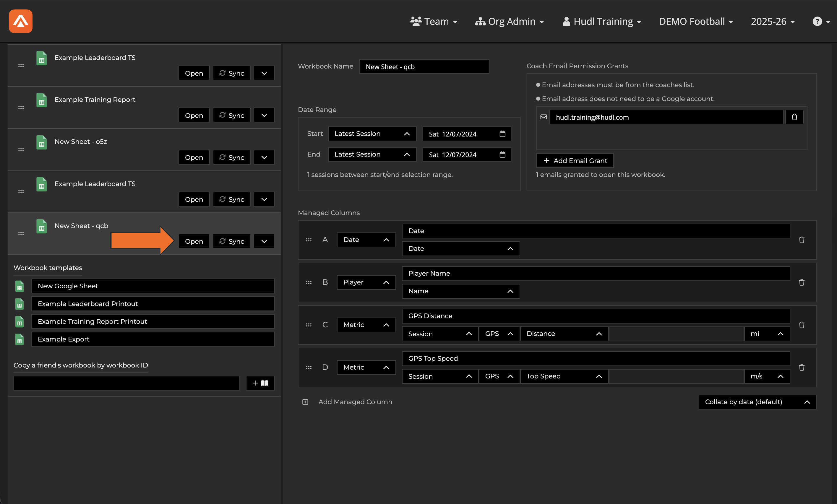Open the End Latest Session dropdown
The height and width of the screenshot is (504, 837).
pyautogui.click(x=372, y=155)
